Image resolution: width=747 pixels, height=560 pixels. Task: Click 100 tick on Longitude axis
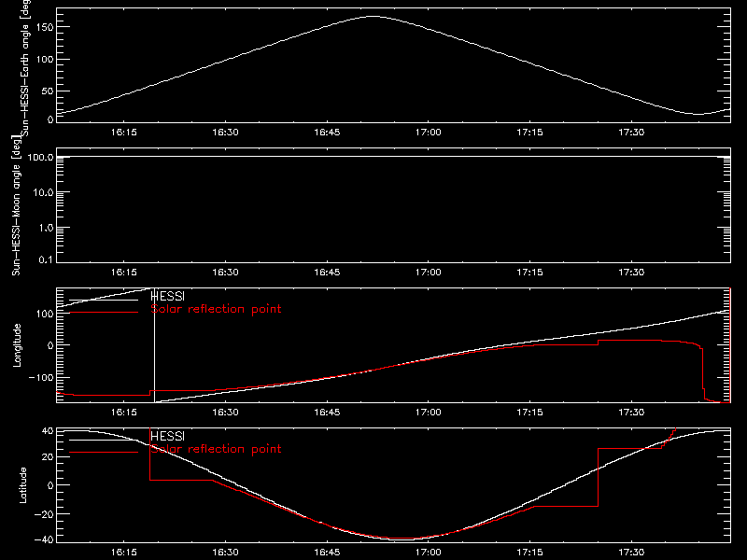(x=45, y=314)
